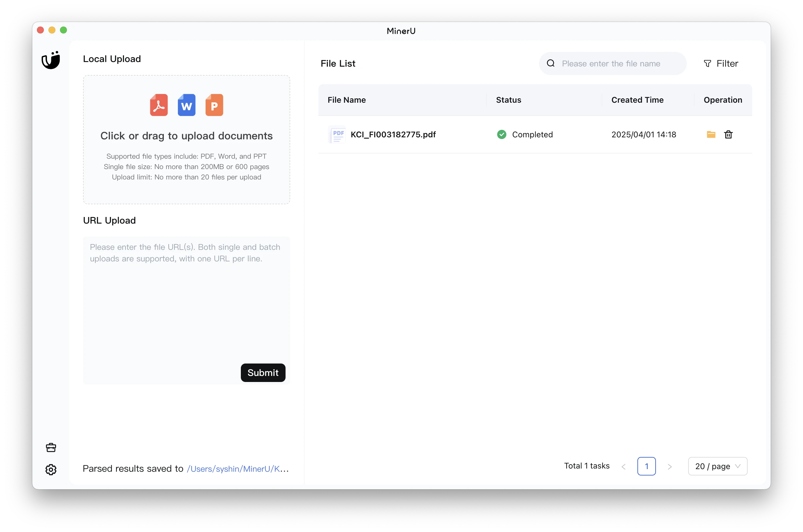Image resolution: width=803 pixels, height=532 pixels.
Task: Focus the file URL text area
Action: click(187, 310)
